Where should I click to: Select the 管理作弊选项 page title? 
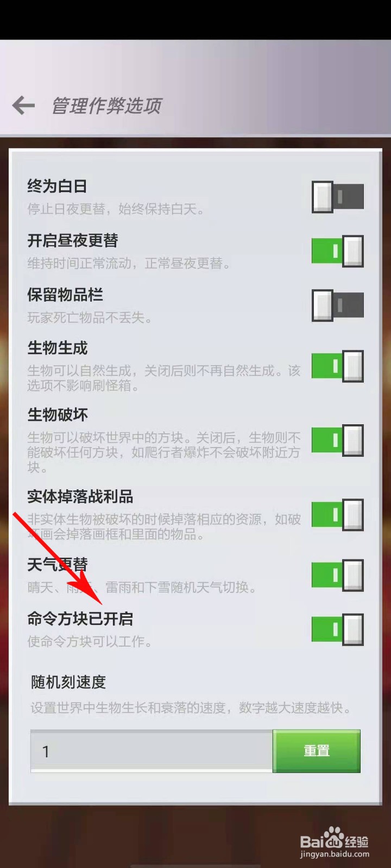coord(106,105)
